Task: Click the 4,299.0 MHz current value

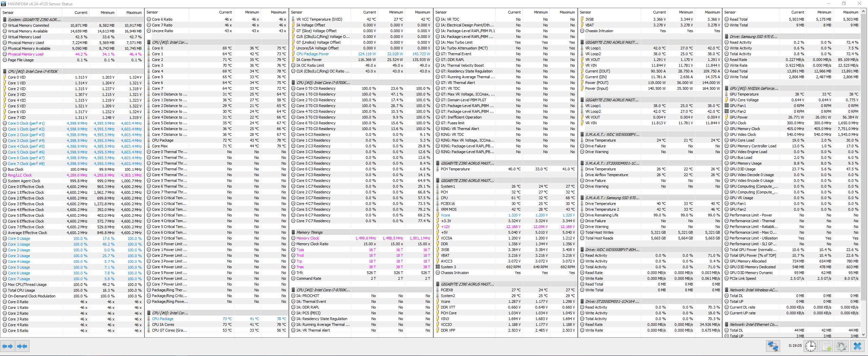Action: [77, 175]
